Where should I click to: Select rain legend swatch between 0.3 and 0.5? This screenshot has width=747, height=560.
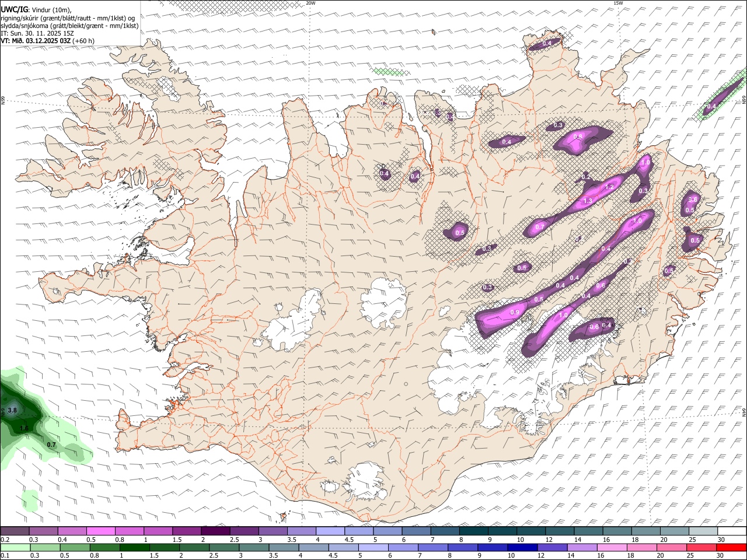[75, 547]
